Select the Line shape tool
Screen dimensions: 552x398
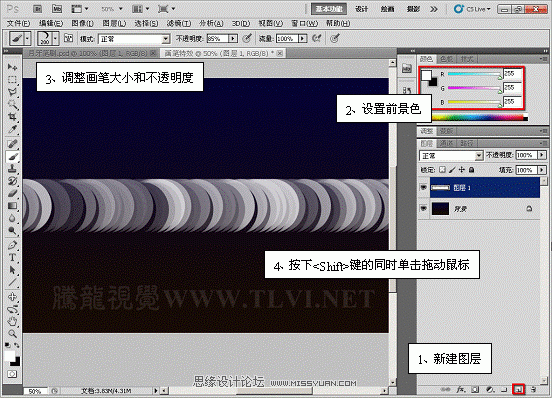click(12, 283)
